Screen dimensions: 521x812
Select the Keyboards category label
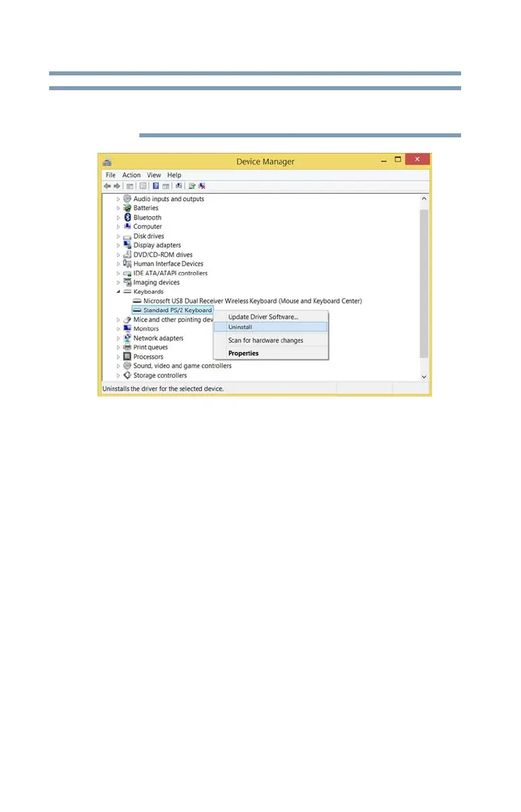pos(148,292)
